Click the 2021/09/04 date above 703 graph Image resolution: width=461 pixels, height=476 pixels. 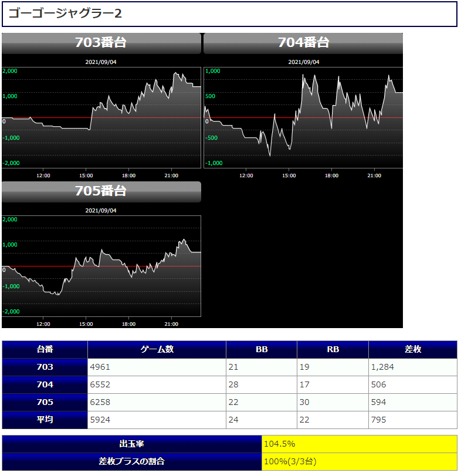tap(101, 62)
